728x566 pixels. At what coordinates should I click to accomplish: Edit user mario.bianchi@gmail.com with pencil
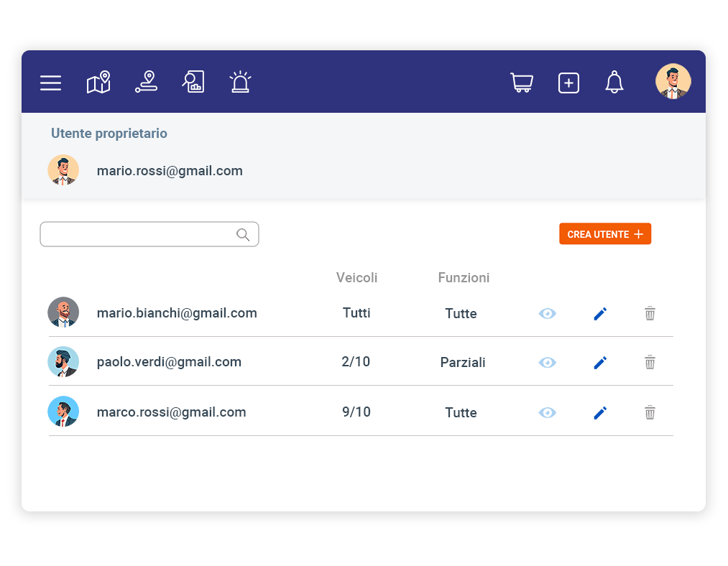click(600, 313)
